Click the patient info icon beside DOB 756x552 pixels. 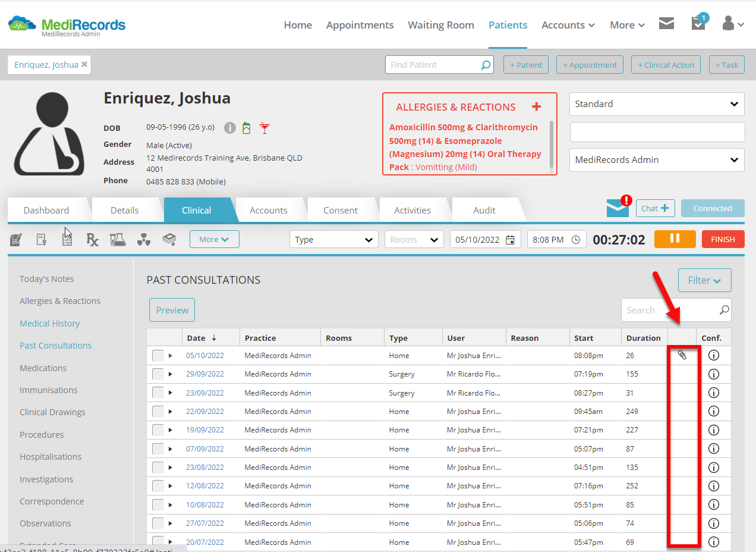[x=230, y=128]
